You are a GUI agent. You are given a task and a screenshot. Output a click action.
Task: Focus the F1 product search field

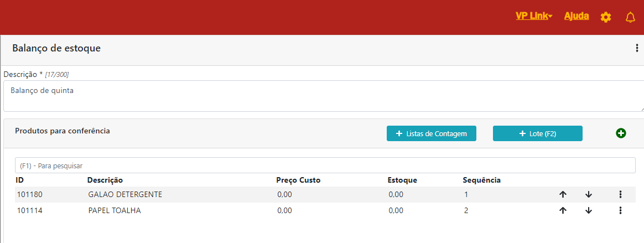click(325, 166)
